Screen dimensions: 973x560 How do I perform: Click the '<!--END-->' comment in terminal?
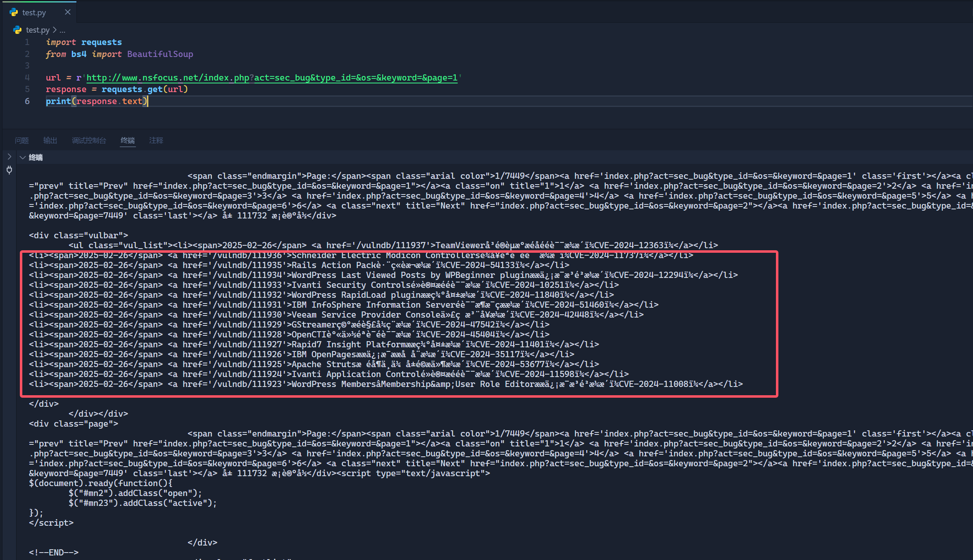point(54,553)
